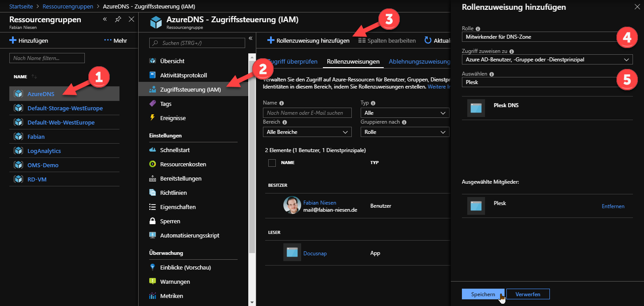The image size is (644, 306).
Task: Click the AzureDNS resource group cube icon
Action: point(18,93)
